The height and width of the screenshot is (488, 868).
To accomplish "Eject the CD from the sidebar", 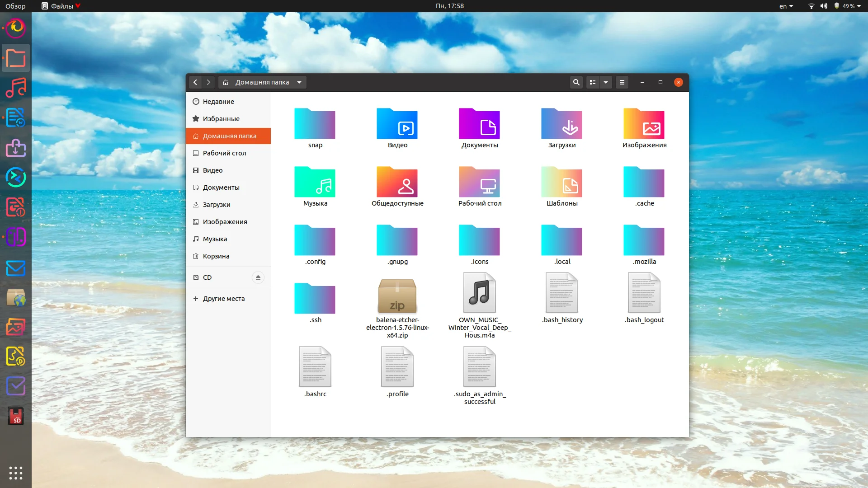I will (258, 277).
